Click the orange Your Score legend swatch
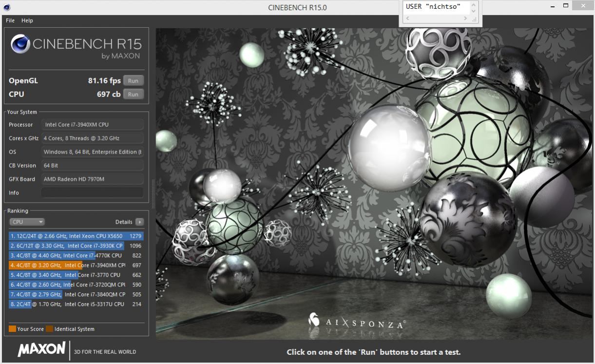Screen dimensions: 595x364 12,329
